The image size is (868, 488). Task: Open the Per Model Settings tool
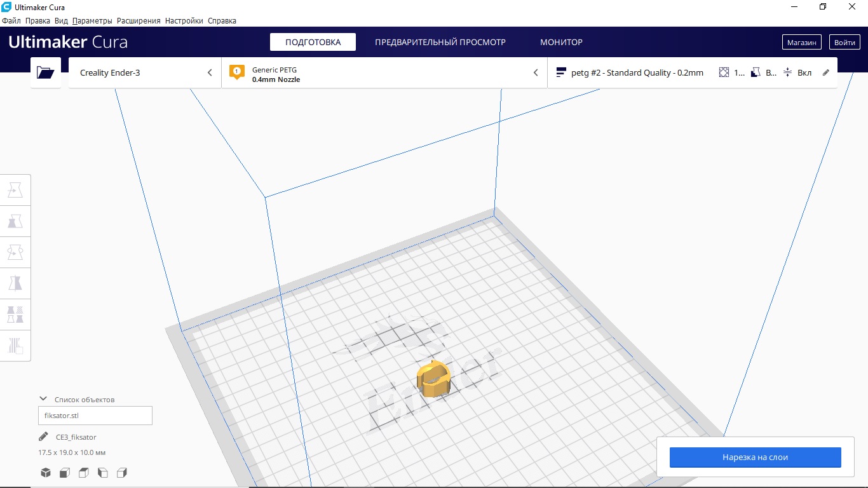pos(15,315)
